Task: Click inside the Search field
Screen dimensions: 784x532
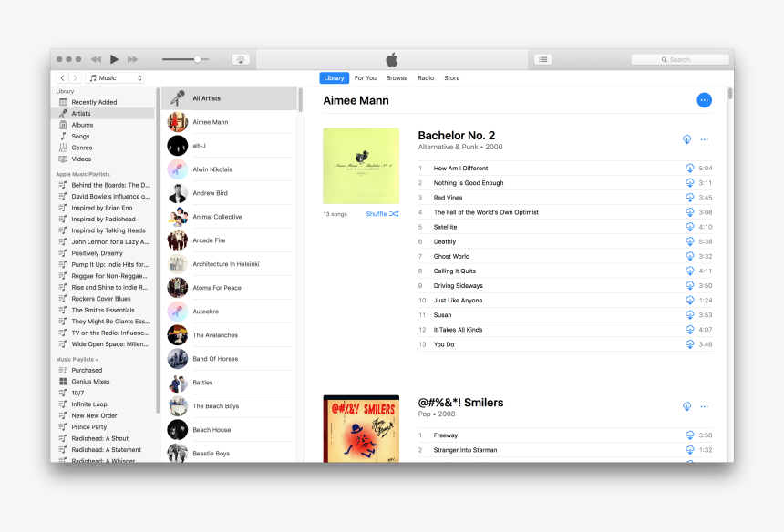Action: (681, 58)
